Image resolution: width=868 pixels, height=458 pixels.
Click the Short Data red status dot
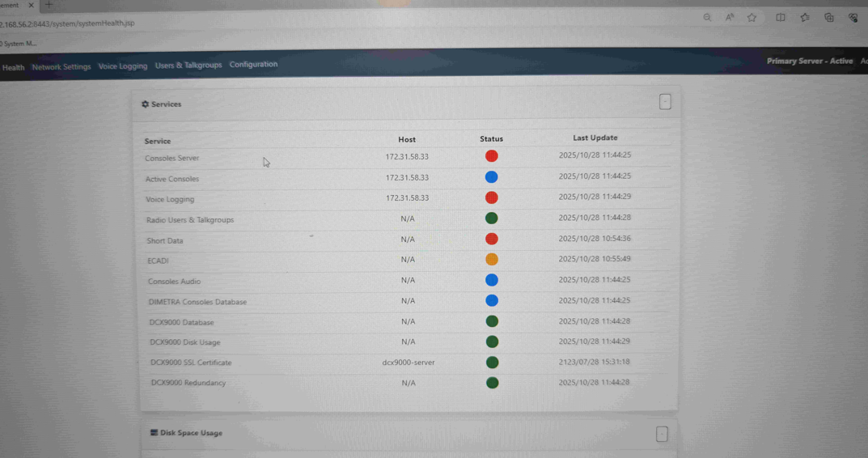coord(491,239)
